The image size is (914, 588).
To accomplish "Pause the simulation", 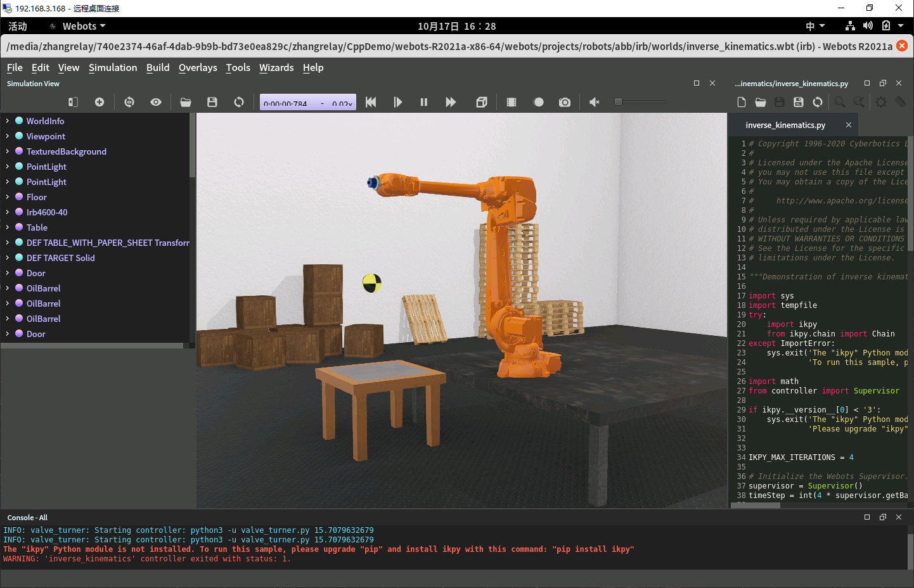I will pyautogui.click(x=424, y=102).
